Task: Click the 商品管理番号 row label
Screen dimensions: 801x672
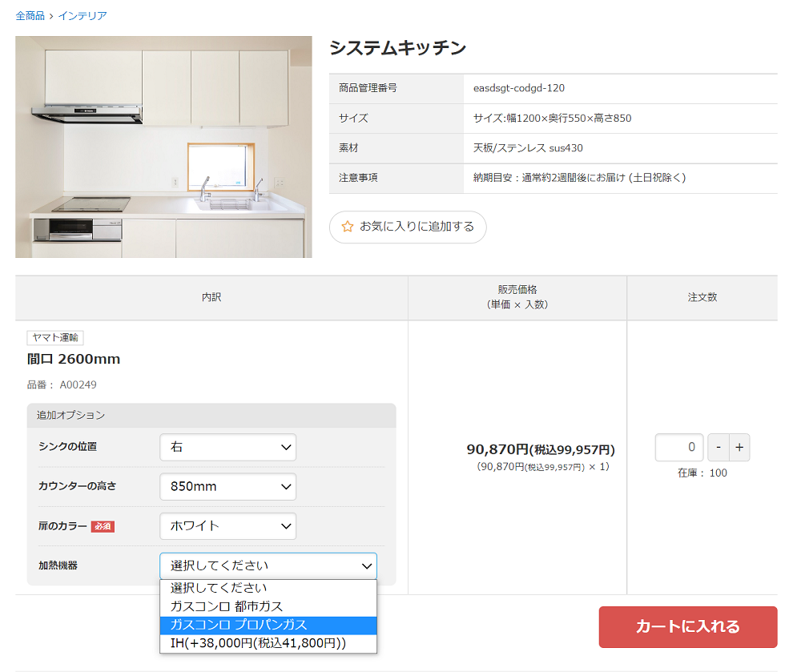Action: click(x=368, y=88)
